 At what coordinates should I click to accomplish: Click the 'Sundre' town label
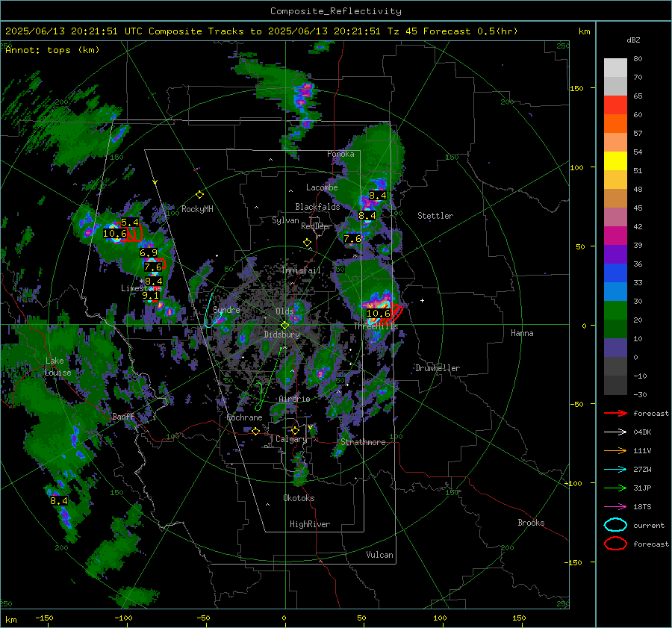[x=227, y=310]
